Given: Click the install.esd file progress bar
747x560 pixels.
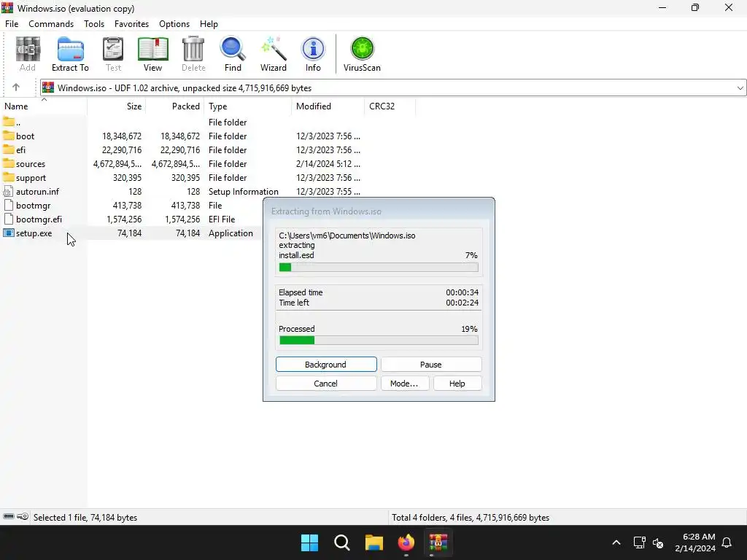Looking at the screenshot, I should click(x=379, y=267).
